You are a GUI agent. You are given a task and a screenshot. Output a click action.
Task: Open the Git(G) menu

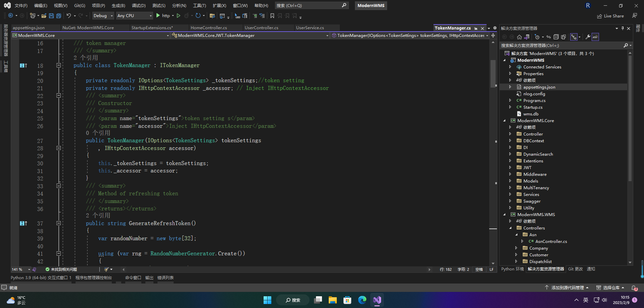(80, 6)
